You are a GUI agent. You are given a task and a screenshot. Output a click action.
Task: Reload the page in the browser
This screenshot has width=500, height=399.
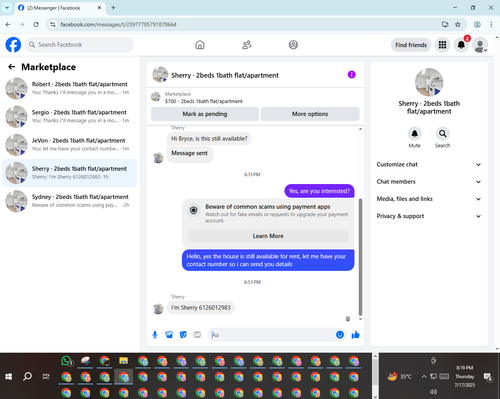coord(36,24)
